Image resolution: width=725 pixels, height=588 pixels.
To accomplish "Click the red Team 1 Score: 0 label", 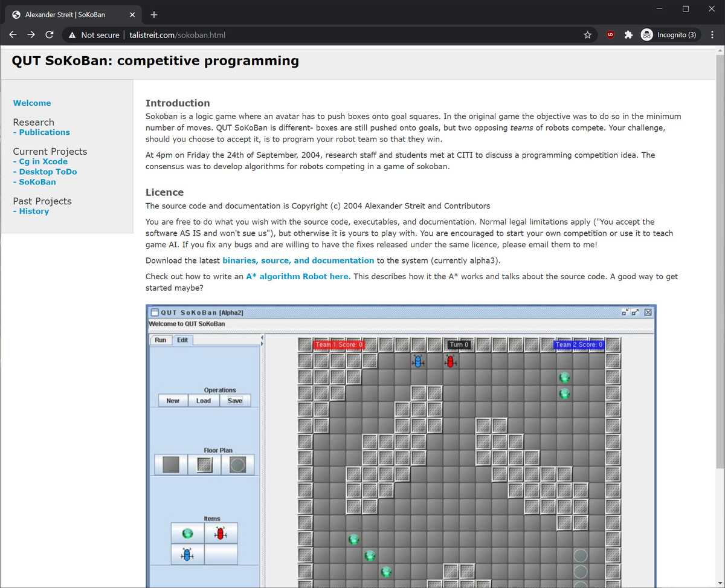I will pyautogui.click(x=339, y=345).
